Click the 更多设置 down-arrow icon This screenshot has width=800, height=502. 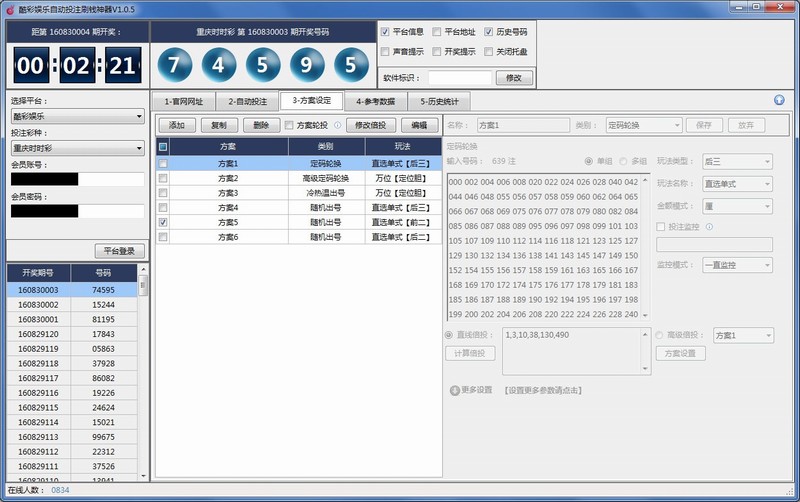[x=454, y=390]
